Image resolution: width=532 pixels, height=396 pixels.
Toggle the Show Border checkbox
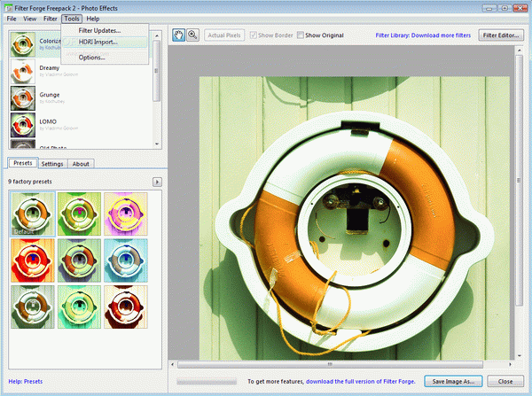253,35
